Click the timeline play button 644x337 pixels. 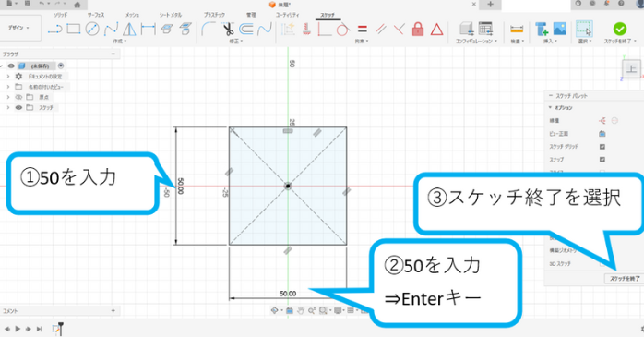point(18,329)
